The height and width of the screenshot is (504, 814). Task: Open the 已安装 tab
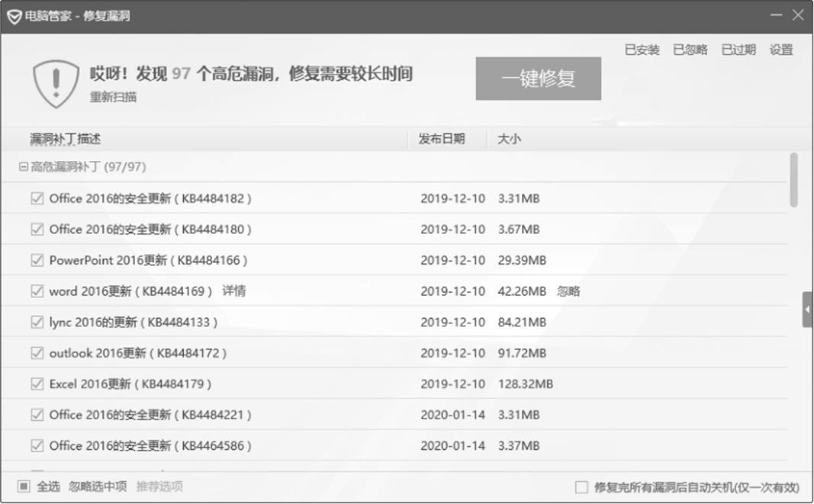tap(642, 50)
